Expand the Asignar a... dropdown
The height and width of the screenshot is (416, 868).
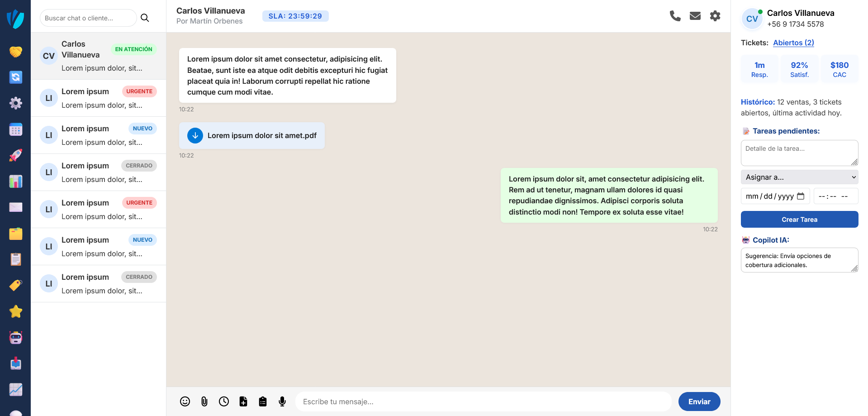799,177
